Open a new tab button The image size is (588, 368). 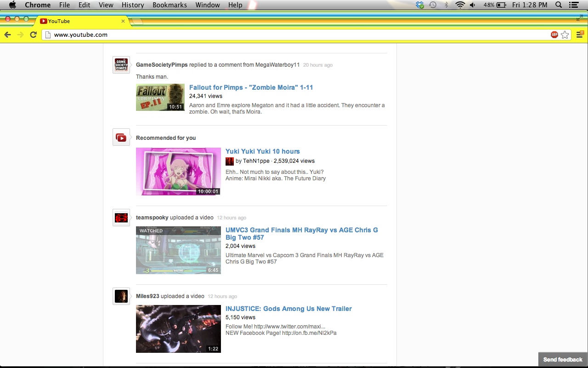pyautogui.click(x=137, y=22)
